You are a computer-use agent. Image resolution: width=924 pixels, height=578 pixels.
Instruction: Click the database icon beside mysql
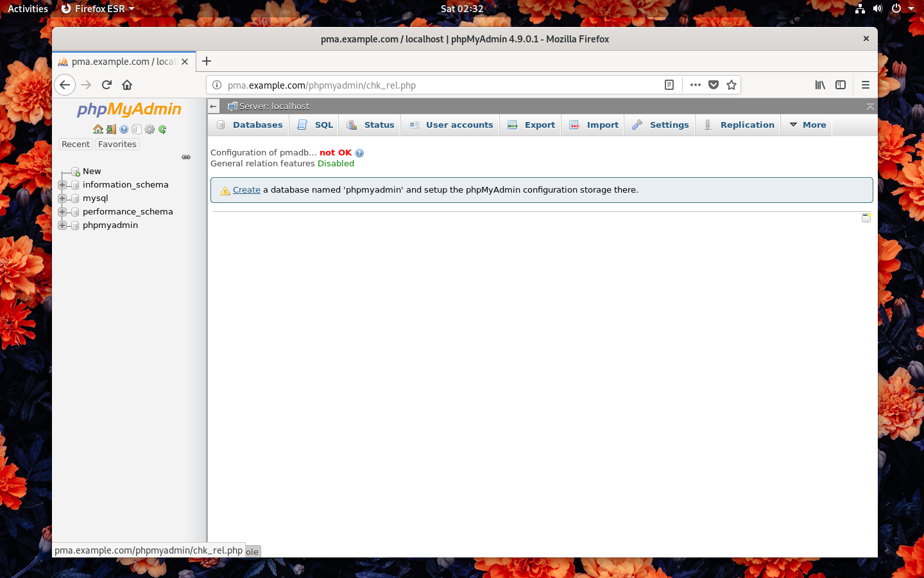click(x=75, y=198)
